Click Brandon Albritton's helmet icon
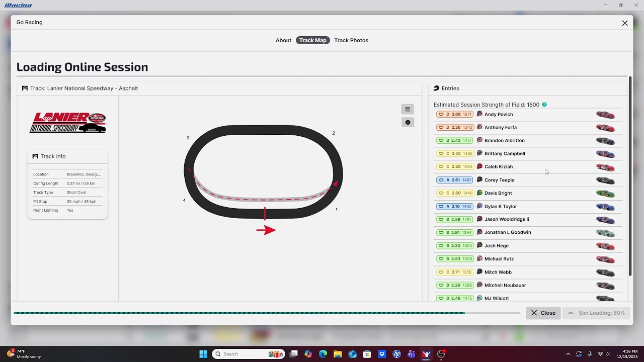644x362 pixels. [x=479, y=140]
